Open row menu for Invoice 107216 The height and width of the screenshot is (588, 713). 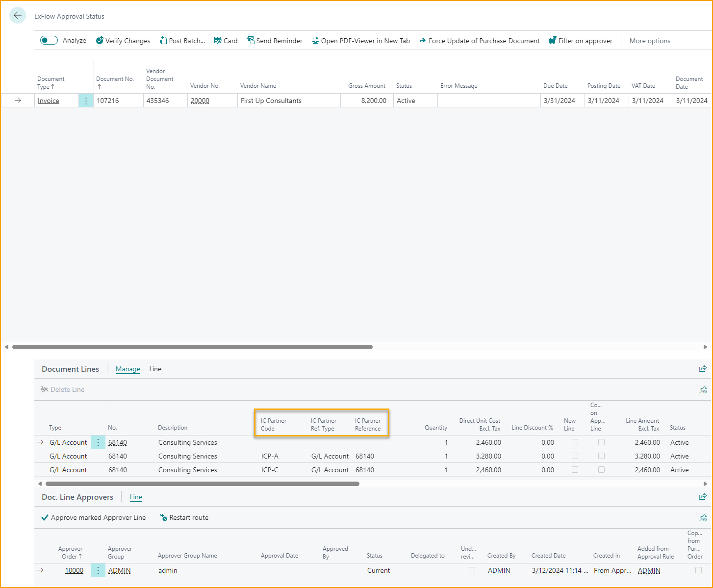pos(86,101)
